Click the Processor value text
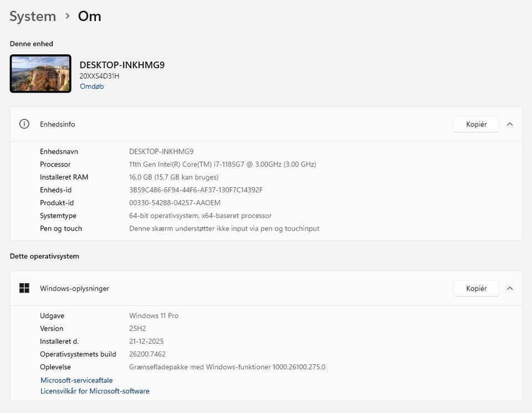 tap(222, 164)
